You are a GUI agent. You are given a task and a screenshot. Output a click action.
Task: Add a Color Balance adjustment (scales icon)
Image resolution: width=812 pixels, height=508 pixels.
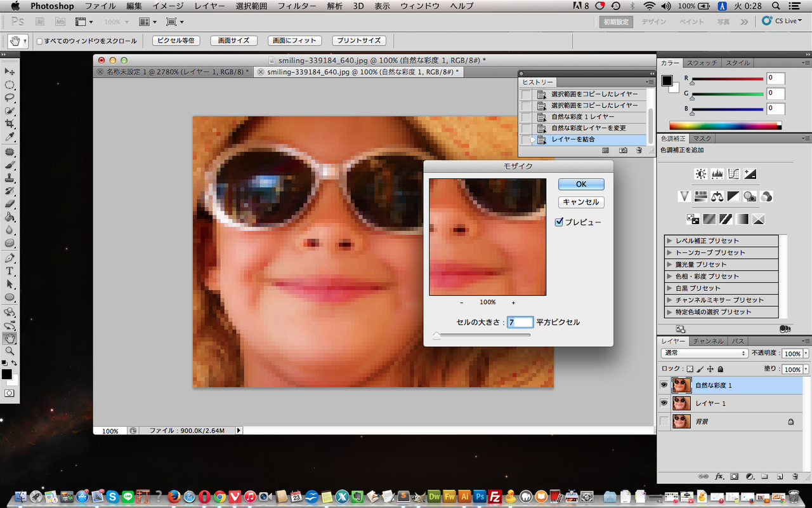pos(717,196)
